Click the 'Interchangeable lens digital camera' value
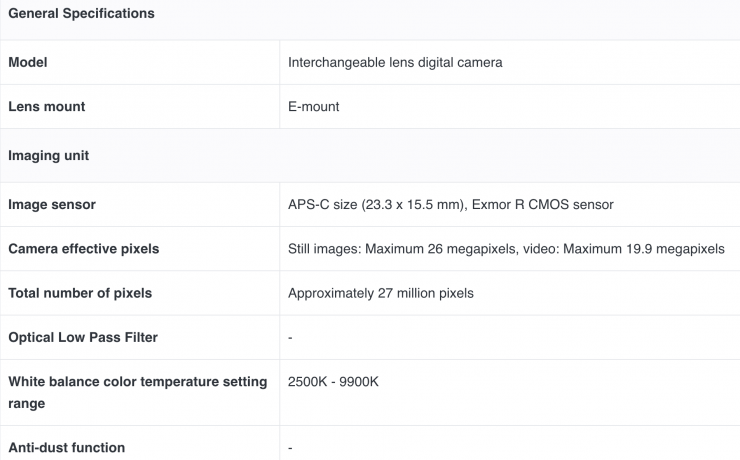The image size is (740, 460). point(395,62)
